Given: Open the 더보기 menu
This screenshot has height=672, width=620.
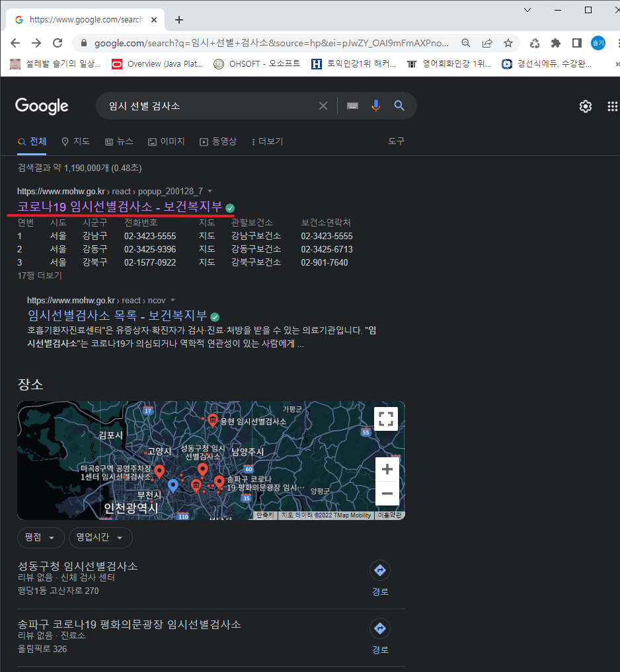Looking at the screenshot, I should (x=267, y=141).
